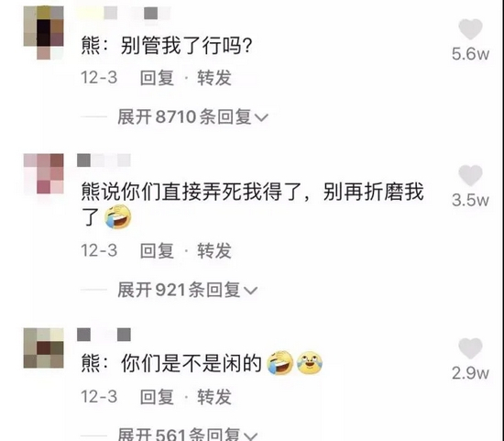The image size is (504, 441).
Task: Tap the 5.6w like count
Action: (470, 54)
